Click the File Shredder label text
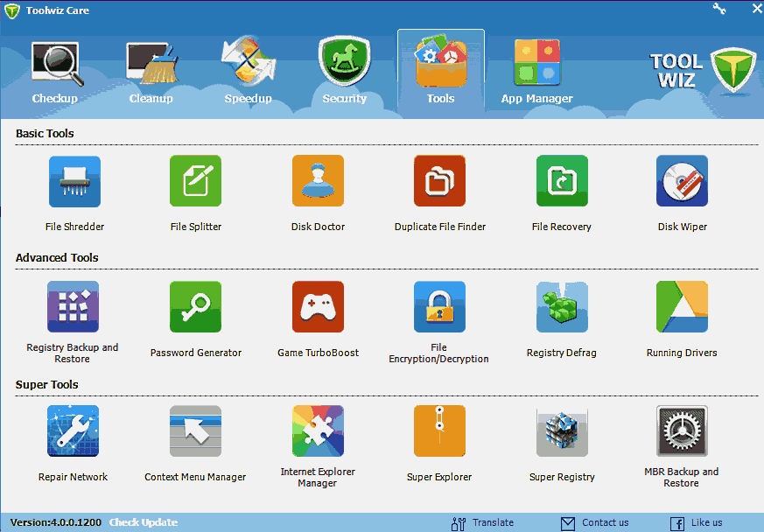 tap(74, 227)
